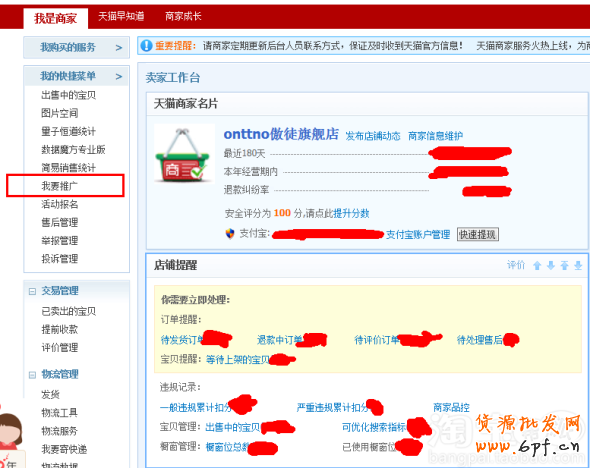Move 店铺提醒 panel up one position

tap(537, 266)
